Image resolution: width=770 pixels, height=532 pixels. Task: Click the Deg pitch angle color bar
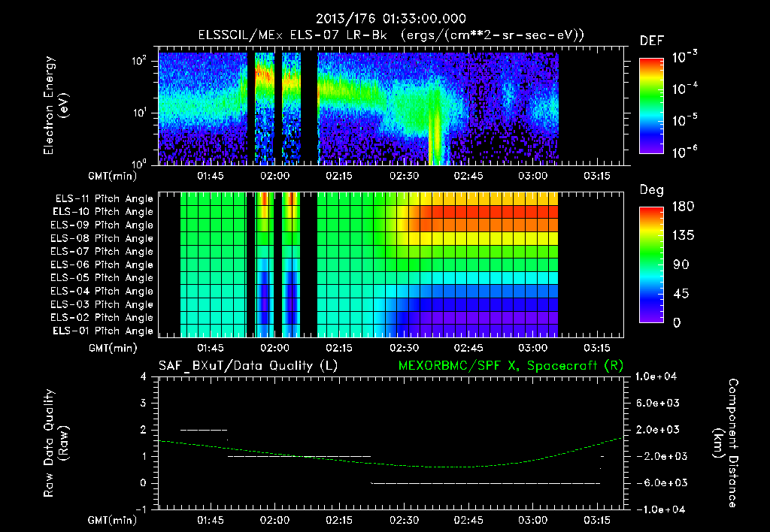651,264
